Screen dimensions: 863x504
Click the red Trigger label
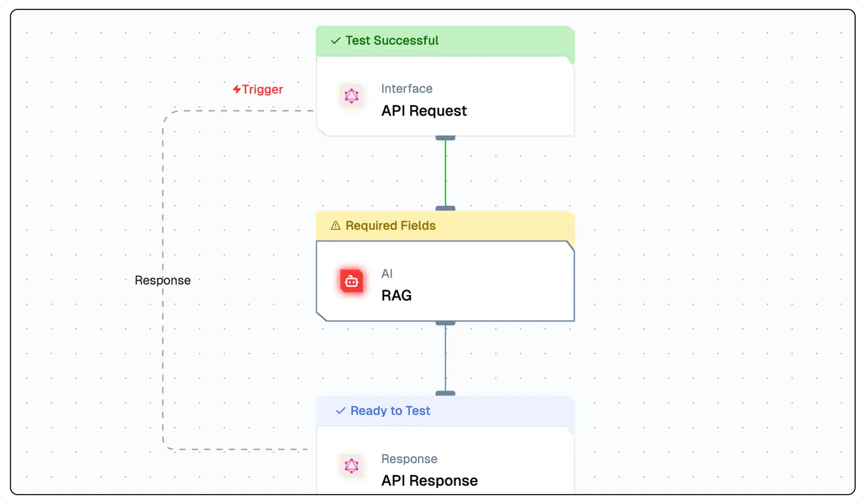[x=262, y=89]
